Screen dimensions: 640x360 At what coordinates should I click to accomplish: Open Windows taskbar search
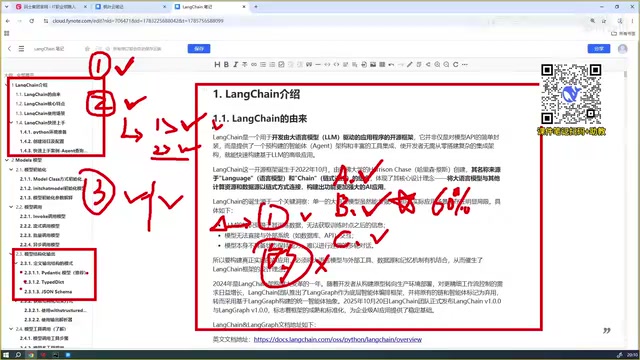coord(18,355)
